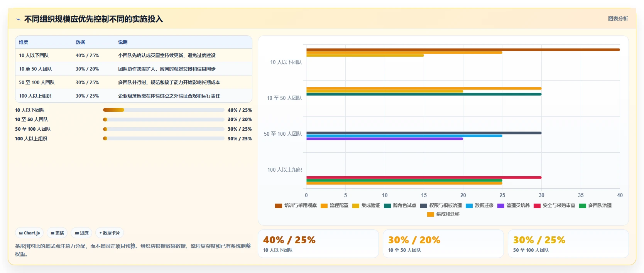This screenshot has height=273, width=644.
Task: Click the 50 至 100 人团队 progress bar
Action: (x=164, y=129)
